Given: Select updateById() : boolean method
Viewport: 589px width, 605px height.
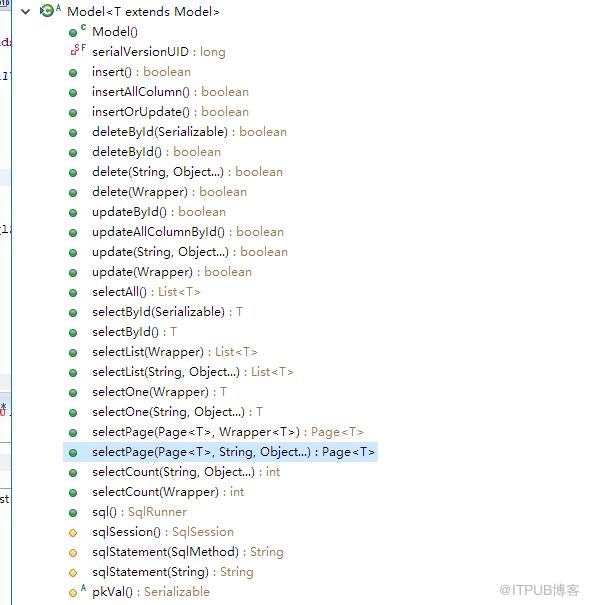Looking at the screenshot, I should coord(159,212).
